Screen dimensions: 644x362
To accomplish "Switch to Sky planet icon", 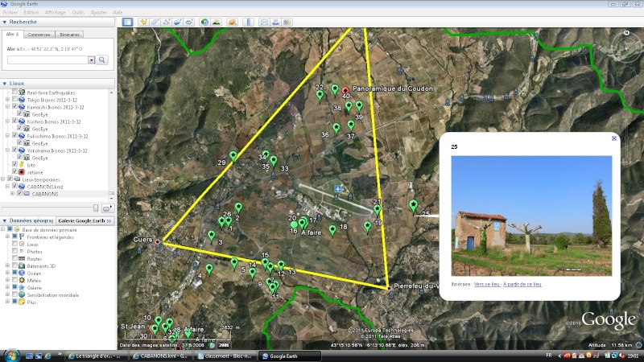I will click(232, 23).
